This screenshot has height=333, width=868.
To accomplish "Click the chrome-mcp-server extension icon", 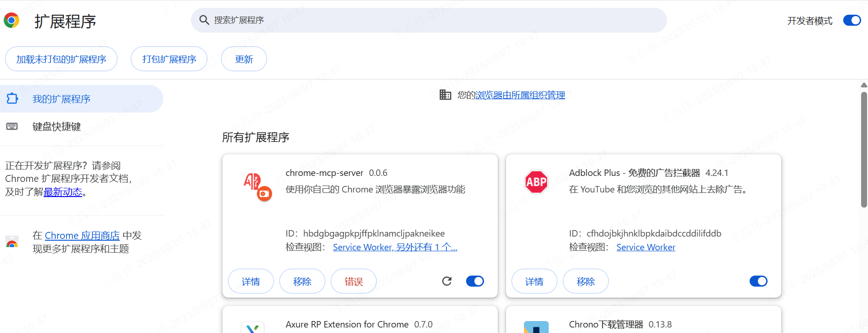I will coord(257,186).
